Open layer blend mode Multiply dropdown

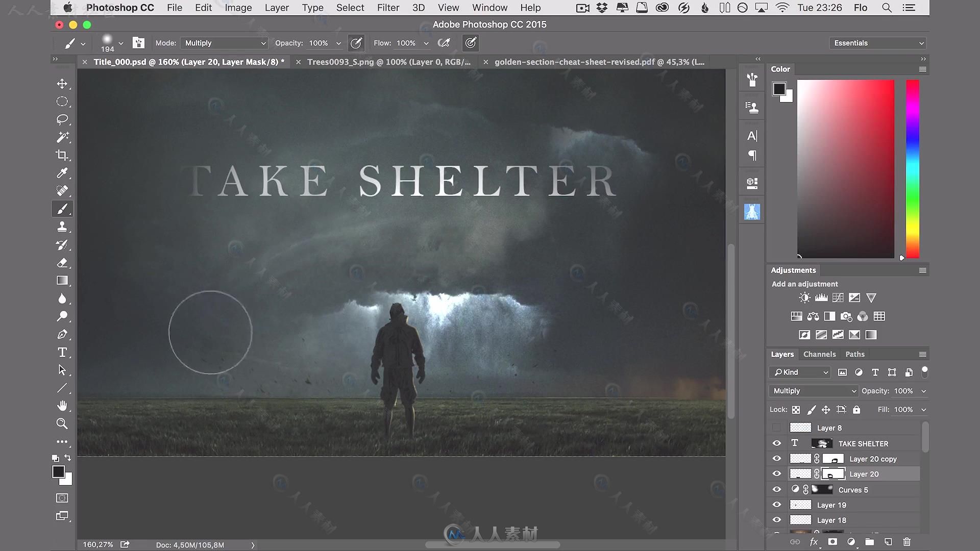click(x=813, y=391)
